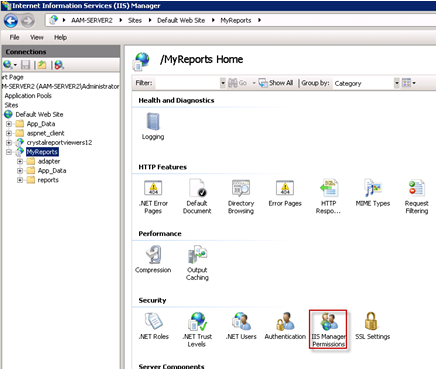Open the Group by Category dropdown
The image size is (436, 369).
point(397,83)
